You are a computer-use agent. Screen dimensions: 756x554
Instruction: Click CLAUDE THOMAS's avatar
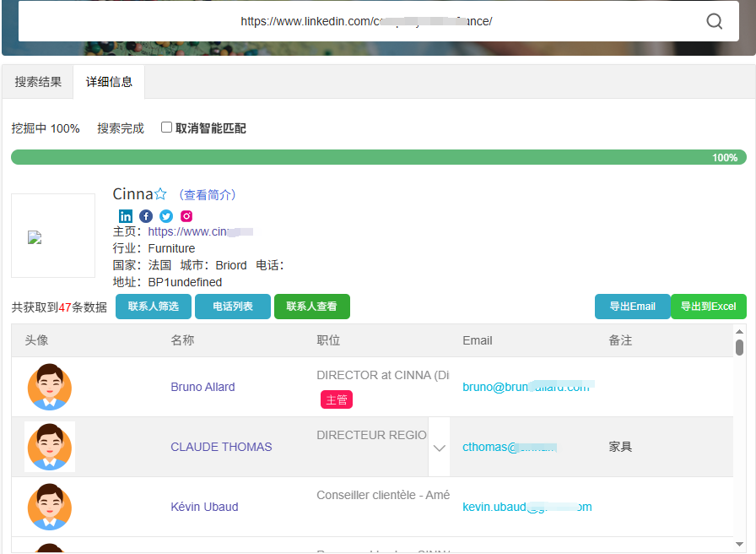pyautogui.click(x=50, y=447)
